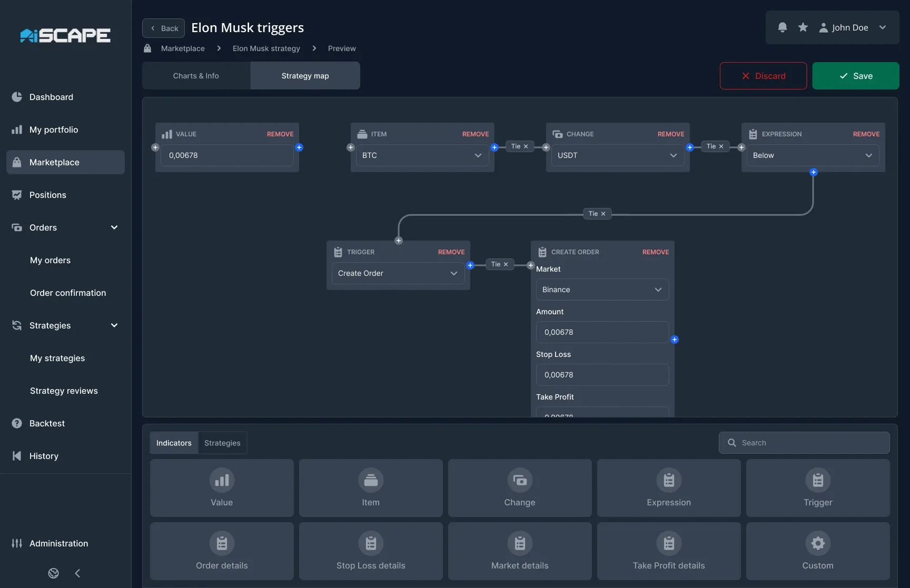Open the John Doe user menu

click(x=853, y=27)
